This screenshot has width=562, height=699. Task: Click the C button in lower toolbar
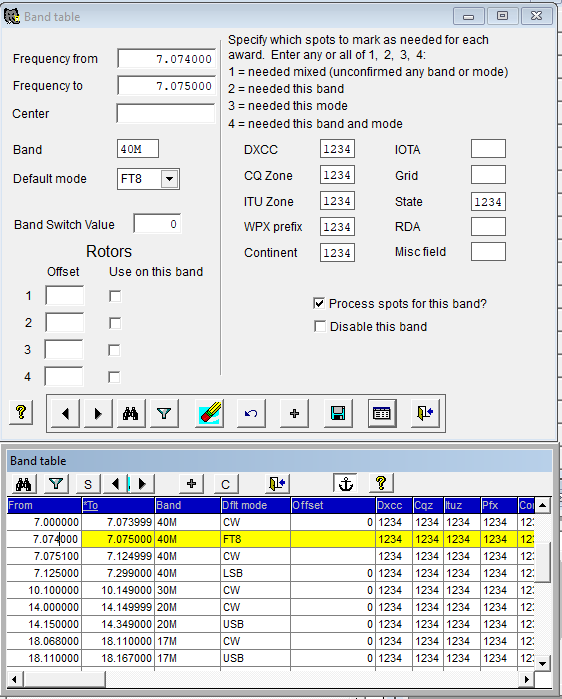(226, 484)
